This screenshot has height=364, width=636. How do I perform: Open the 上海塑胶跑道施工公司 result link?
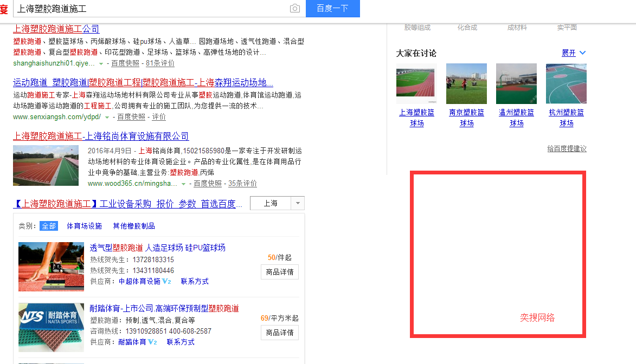pos(56,29)
